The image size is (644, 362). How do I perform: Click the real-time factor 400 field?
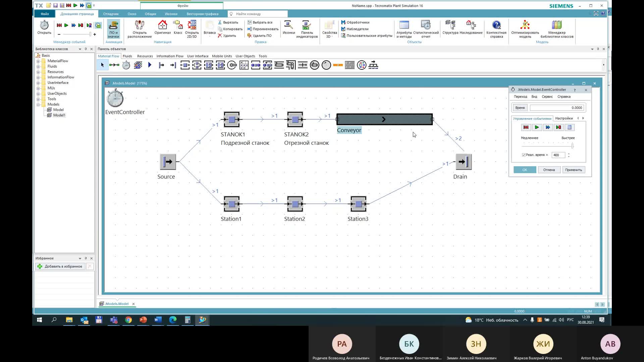(558, 155)
